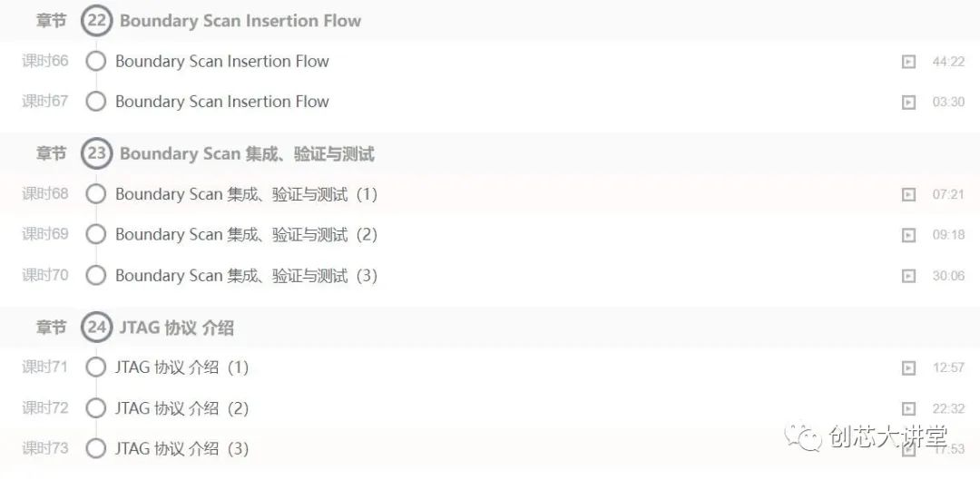Open lesson Boundary Scan 集成、验证与测试 (3)
The height and width of the screenshot is (480, 980).
tap(246, 275)
